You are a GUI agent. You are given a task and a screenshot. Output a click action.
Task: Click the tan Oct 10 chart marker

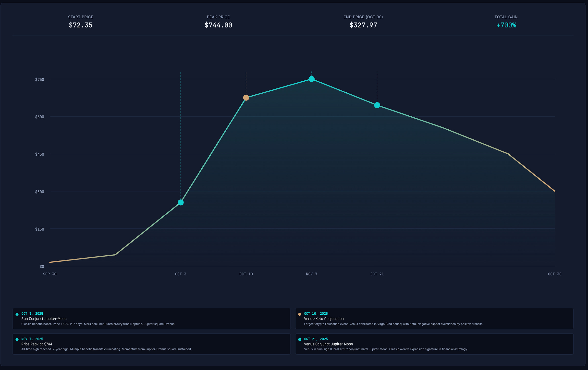246,98
